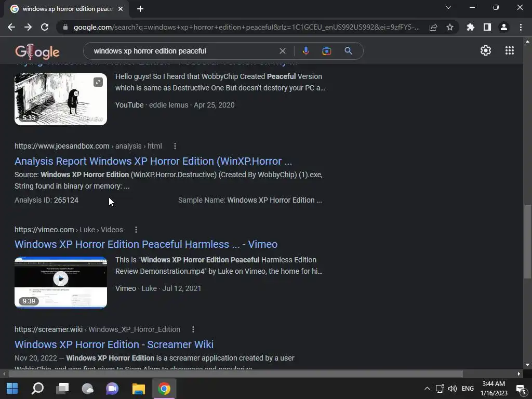
Task: Open Google quick settings gear
Action: (486, 50)
